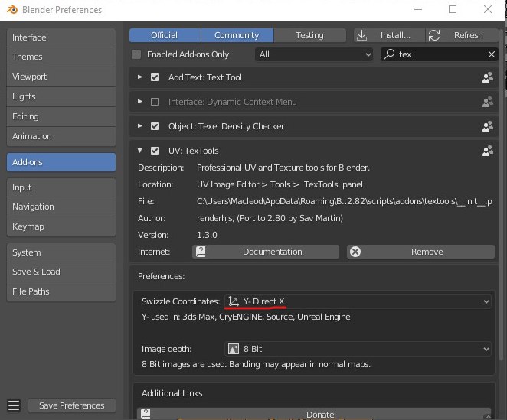Disable the UV: TexTools add-on checkbox
The height and width of the screenshot is (420, 507).
click(x=155, y=151)
